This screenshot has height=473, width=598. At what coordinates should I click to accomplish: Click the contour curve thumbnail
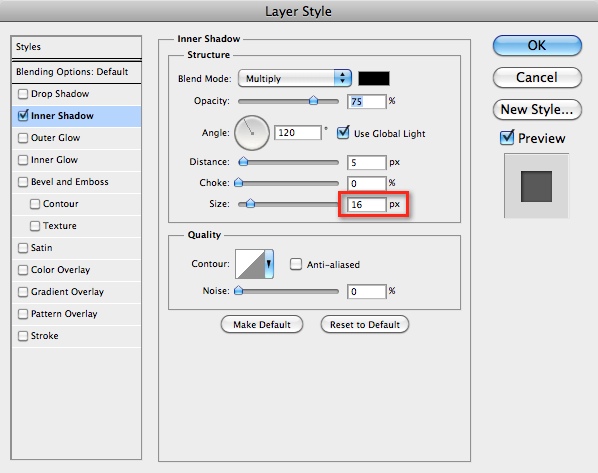pyautogui.click(x=250, y=264)
